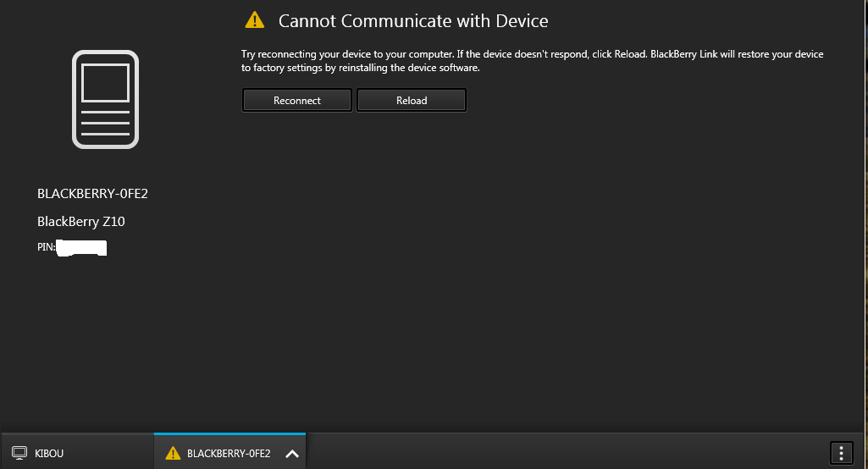
Task: Select the BLACKBERRY-0FE2 device tab
Action: point(229,452)
